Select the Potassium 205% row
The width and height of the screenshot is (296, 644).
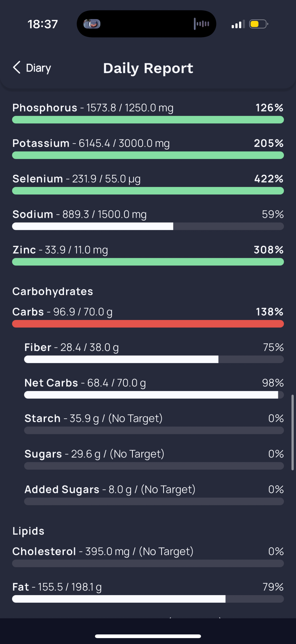(148, 148)
